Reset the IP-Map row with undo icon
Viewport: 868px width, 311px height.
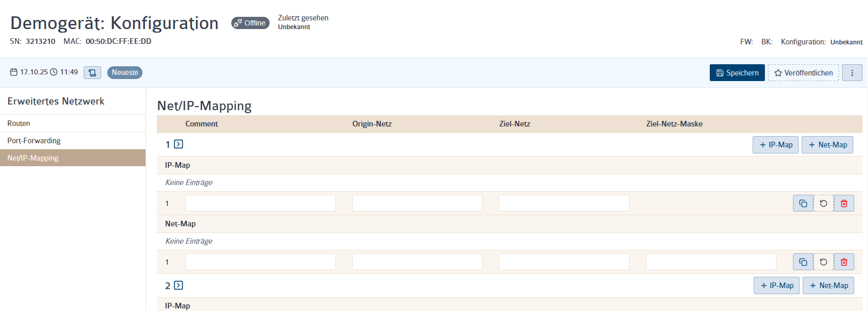(x=824, y=203)
